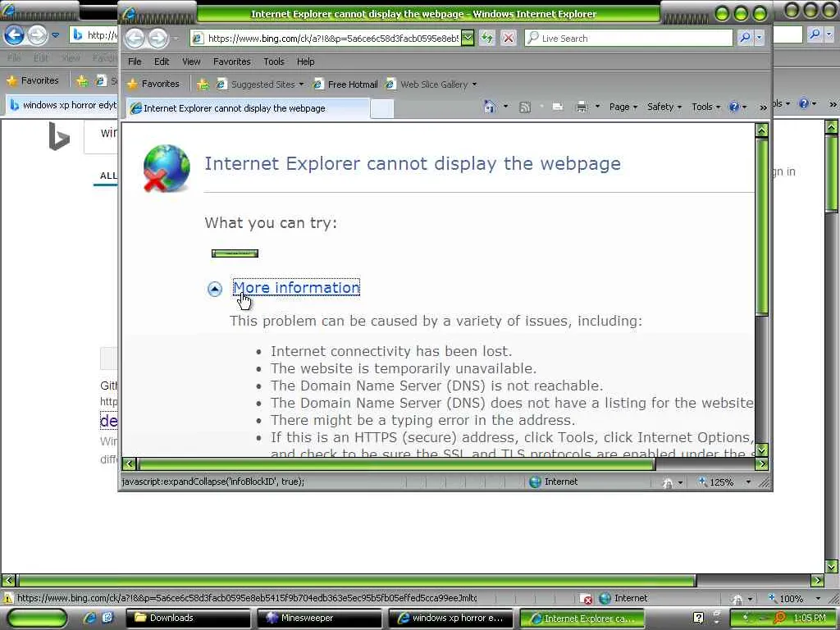840x630 pixels.
Task: Open the Favorites star button in front window
Action: 153,84
